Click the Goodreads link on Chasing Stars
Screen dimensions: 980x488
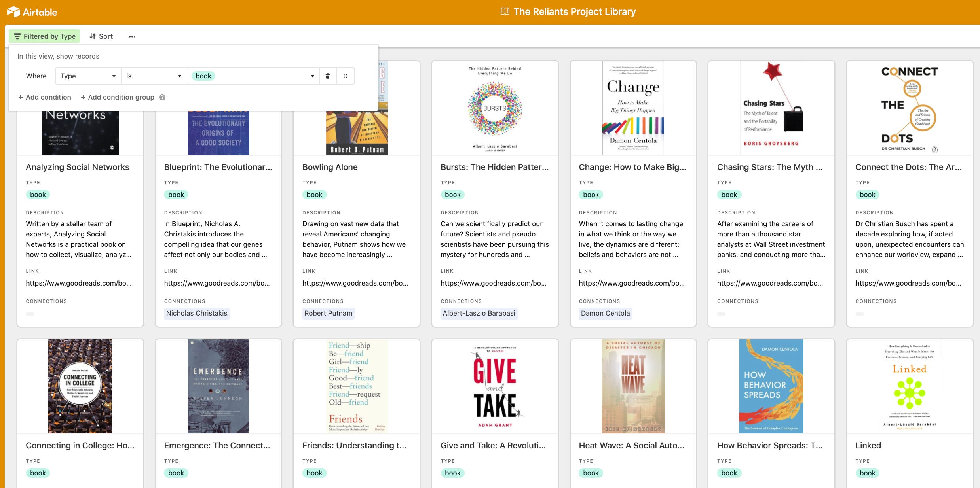pyautogui.click(x=770, y=283)
